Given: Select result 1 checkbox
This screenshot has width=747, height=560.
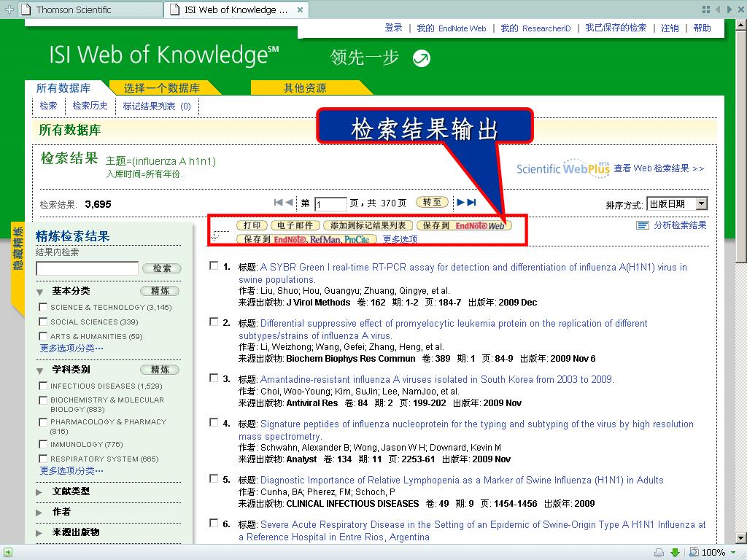Looking at the screenshot, I should click(214, 265).
